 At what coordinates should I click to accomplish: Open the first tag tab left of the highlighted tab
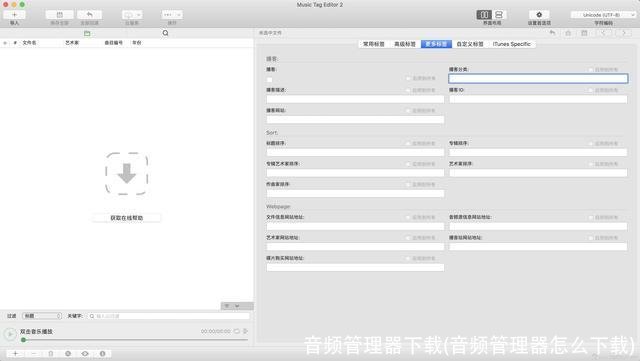405,44
